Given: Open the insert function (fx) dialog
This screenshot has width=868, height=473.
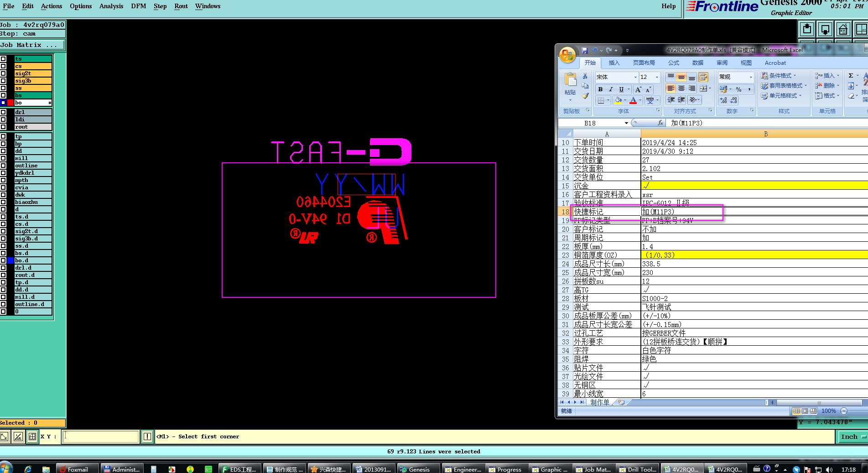Looking at the screenshot, I should tap(660, 123).
